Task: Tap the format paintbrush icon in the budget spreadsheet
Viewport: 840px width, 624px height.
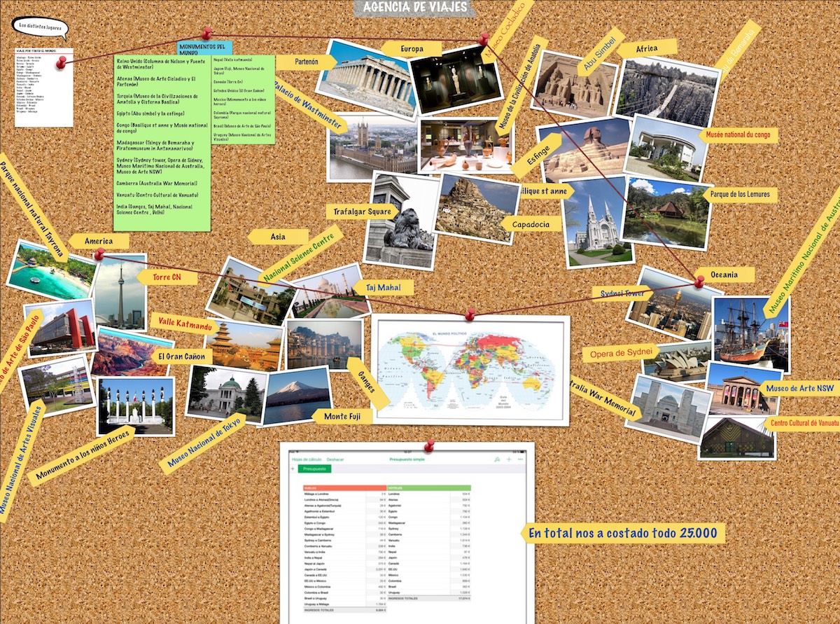Action: [x=496, y=459]
